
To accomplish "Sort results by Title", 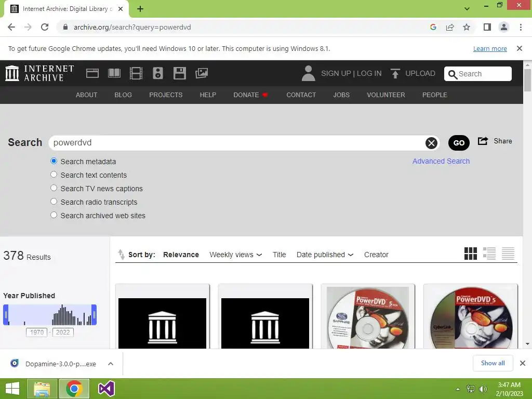I will (279, 255).
